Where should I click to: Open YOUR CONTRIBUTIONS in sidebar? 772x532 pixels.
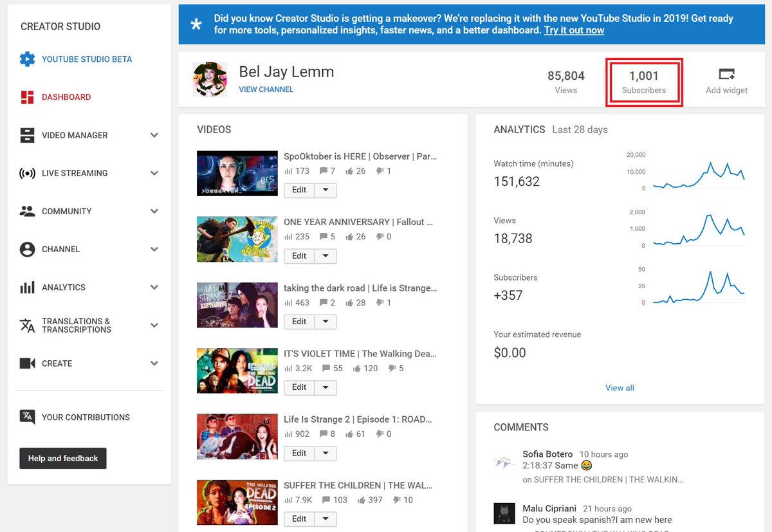(x=86, y=417)
